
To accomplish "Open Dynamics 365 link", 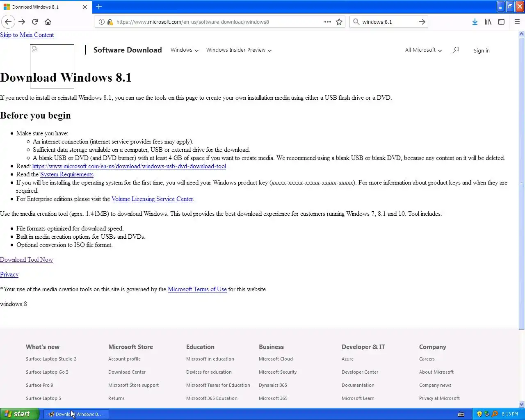I will click(x=273, y=385).
